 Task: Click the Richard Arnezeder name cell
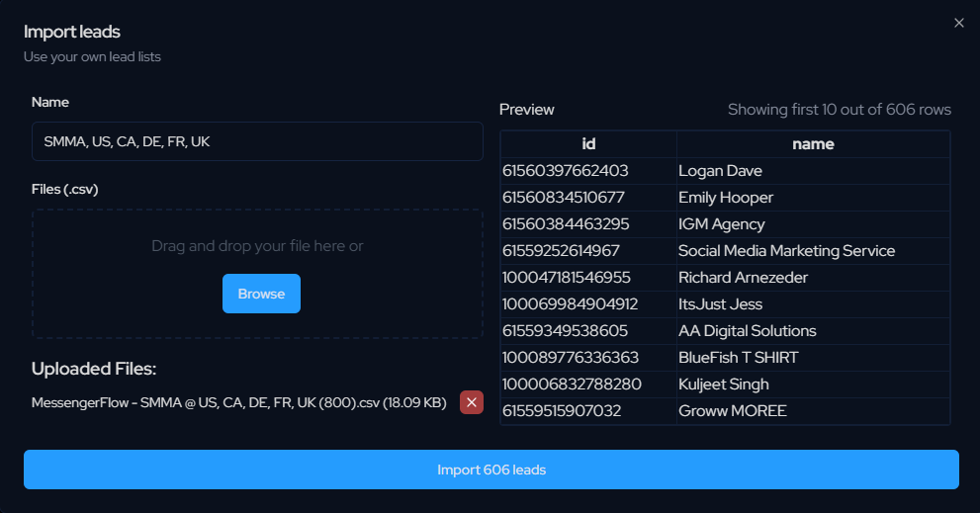tap(743, 278)
